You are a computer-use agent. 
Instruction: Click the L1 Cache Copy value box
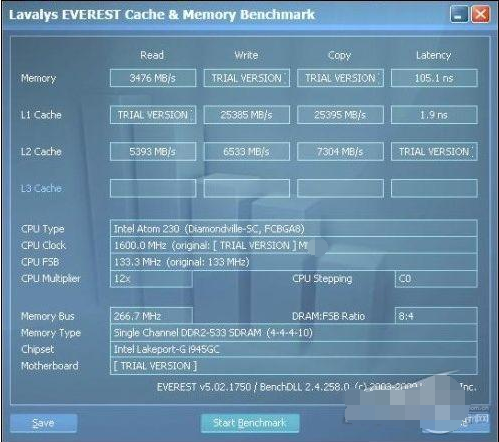(340, 115)
